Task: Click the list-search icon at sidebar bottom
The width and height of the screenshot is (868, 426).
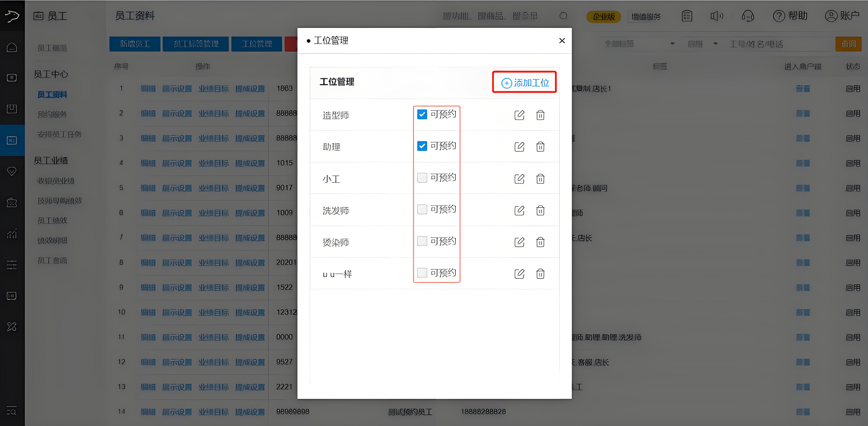Action: point(12,411)
